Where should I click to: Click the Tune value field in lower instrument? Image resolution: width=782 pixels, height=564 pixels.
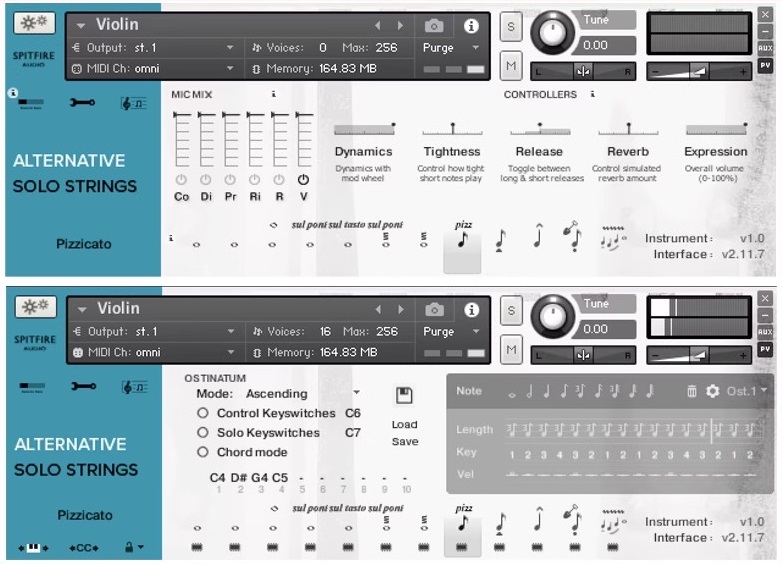(x=608, y=329)
